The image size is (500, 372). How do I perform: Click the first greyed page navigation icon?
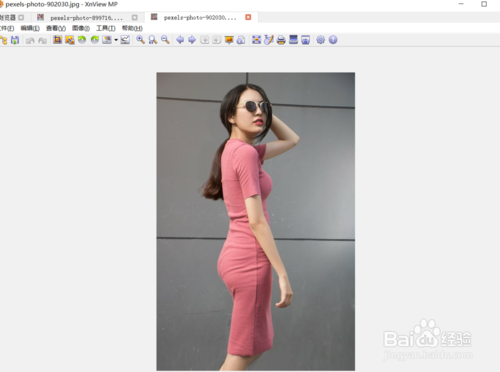pos(205,40)
